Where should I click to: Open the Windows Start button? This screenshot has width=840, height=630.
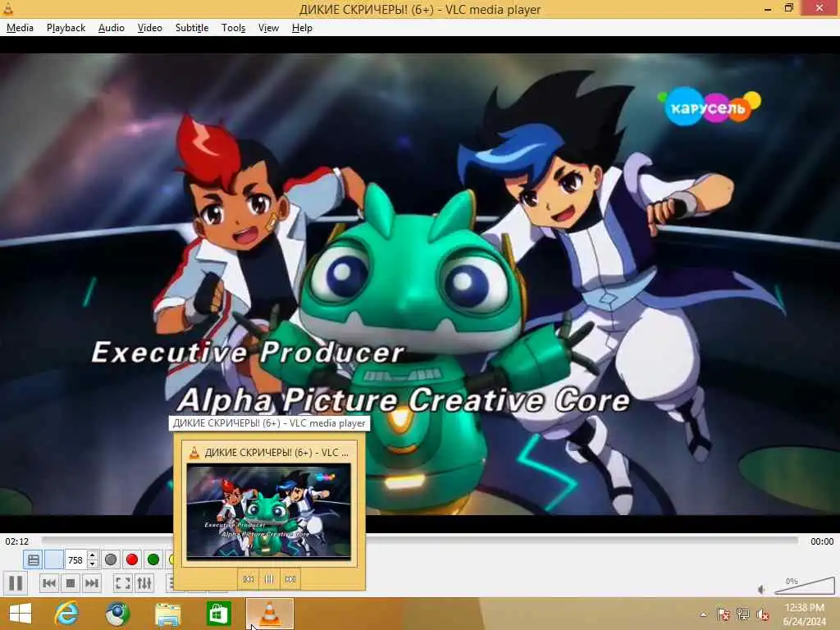(x=21, y=614)
